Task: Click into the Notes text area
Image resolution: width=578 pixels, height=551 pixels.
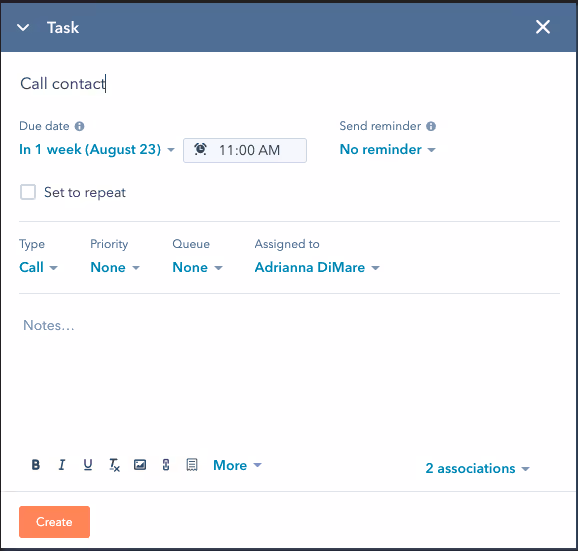Action: [289, 376]
